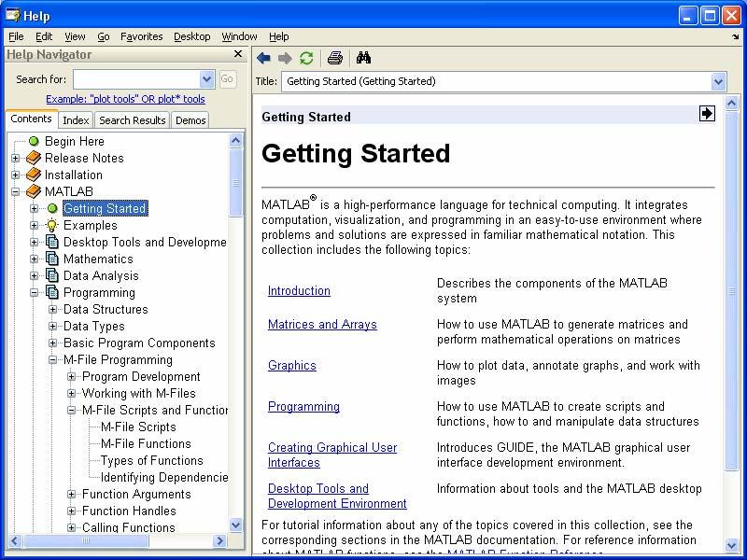Follow the Programming link in topics table
This screenshot has width=747, height=560.
click(x=303, y=406)
